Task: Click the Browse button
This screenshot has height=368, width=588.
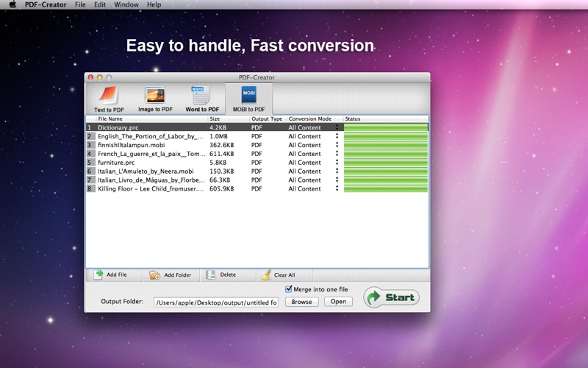Action: pos(302,302)
